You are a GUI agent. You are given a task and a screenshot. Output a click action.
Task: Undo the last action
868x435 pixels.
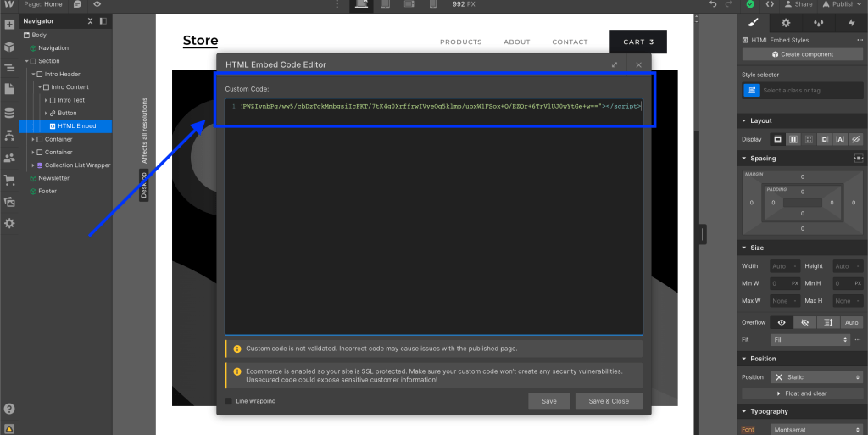click(713, 4)
